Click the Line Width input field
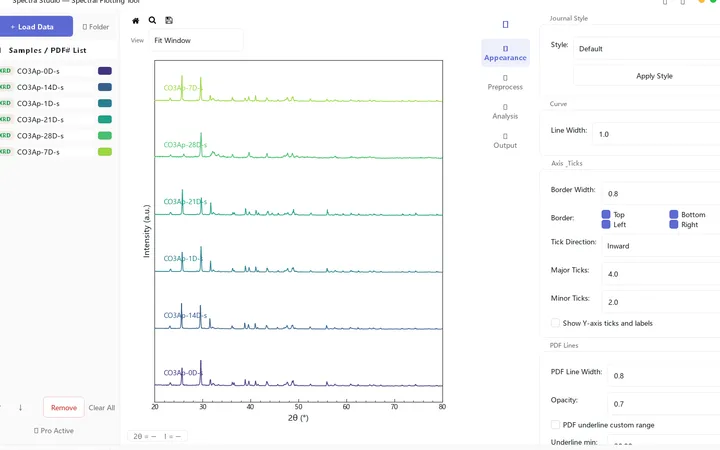 point(657,134)
